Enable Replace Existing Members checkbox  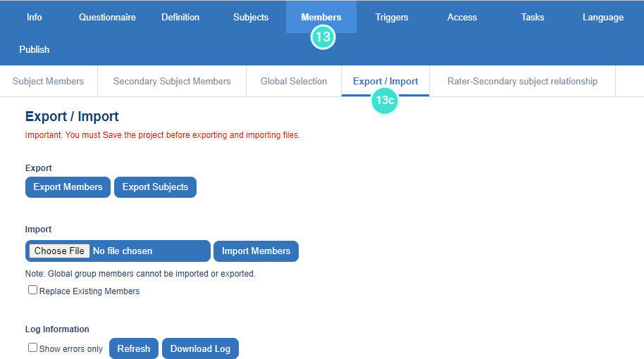[32, 289]
